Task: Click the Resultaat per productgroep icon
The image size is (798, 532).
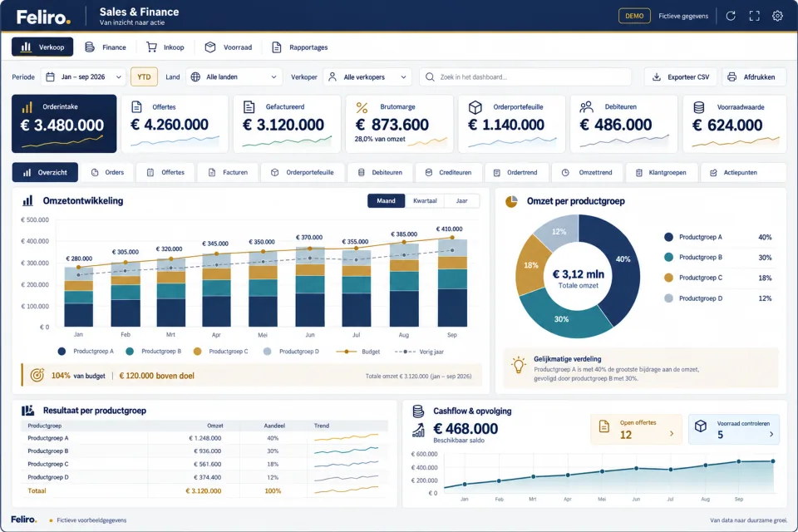Action: pyautogui.click(x=27, y=411)
